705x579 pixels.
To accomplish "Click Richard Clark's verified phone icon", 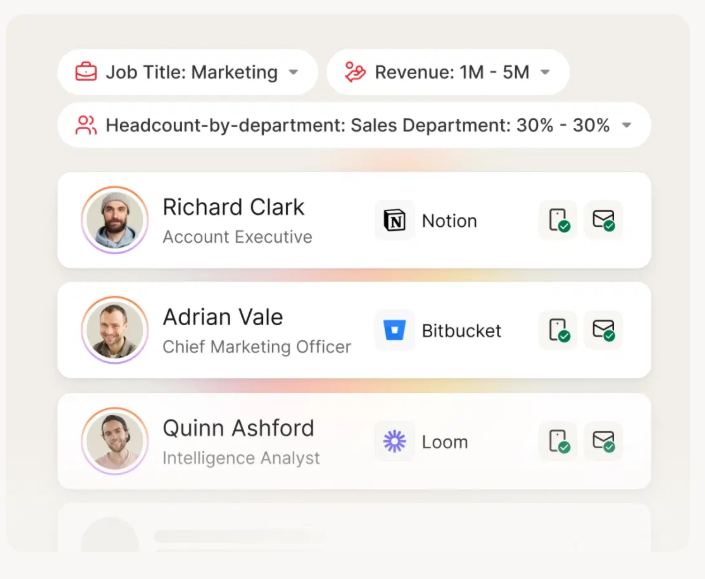I will coord(558,221).
